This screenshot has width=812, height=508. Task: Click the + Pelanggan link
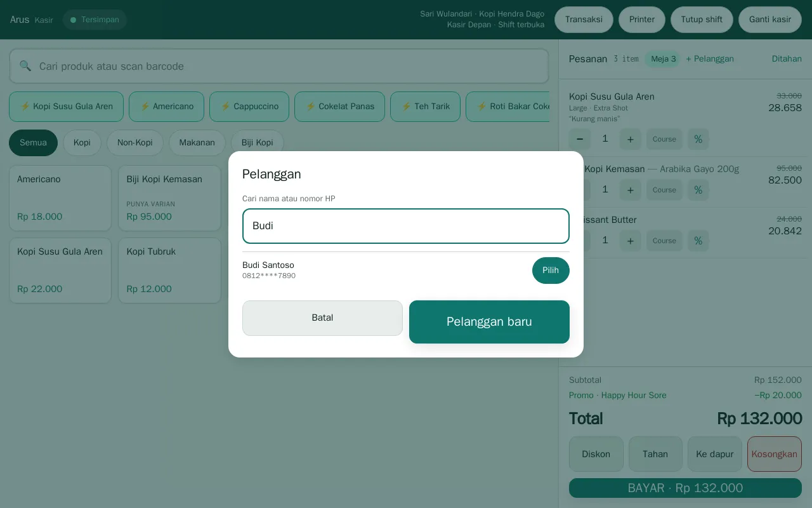click(710, 59)
